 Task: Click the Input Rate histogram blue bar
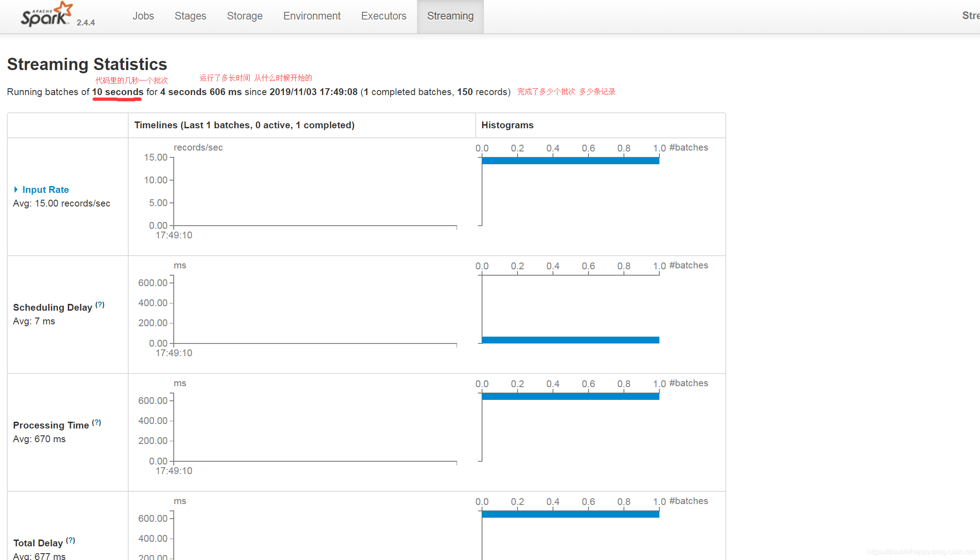pos(570,161)
